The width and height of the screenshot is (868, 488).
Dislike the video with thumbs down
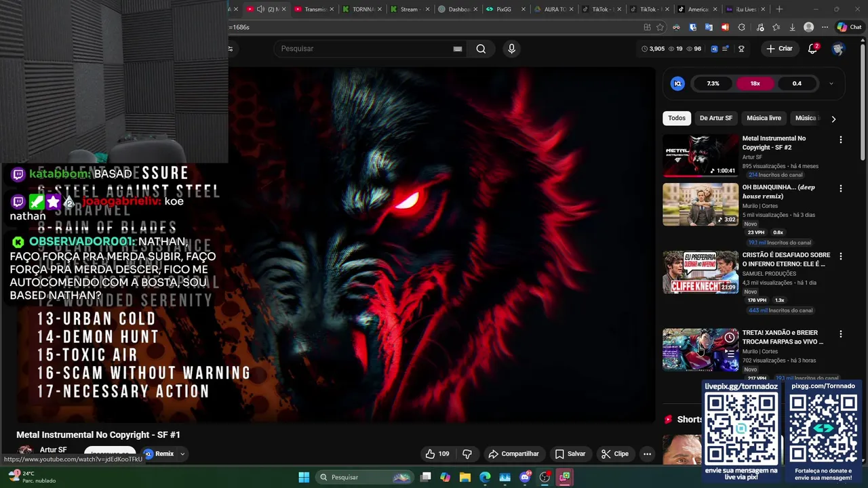click(x=467, y=454)
